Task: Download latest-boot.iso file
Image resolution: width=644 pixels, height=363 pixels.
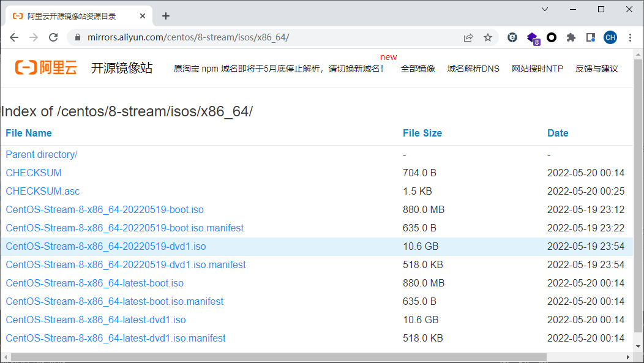Action: [x=94, y=283]
